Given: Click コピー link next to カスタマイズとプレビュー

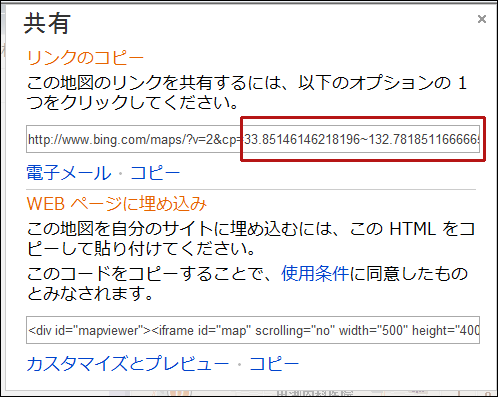Looking at the screenshot, I should (x=274, y=363).
